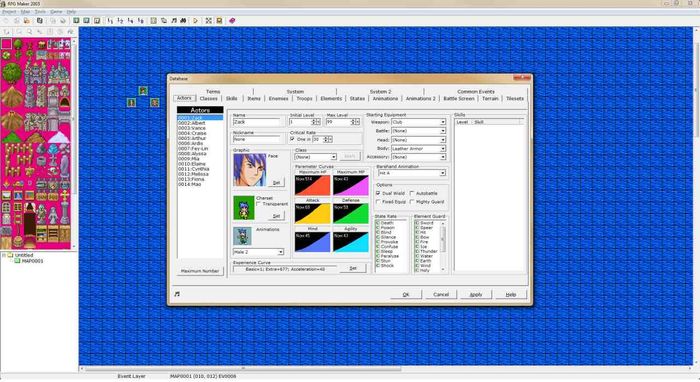Open the Maximum HP parameter curve
The width and height of the screenshot is (700, 382).
tap(312, 185)
